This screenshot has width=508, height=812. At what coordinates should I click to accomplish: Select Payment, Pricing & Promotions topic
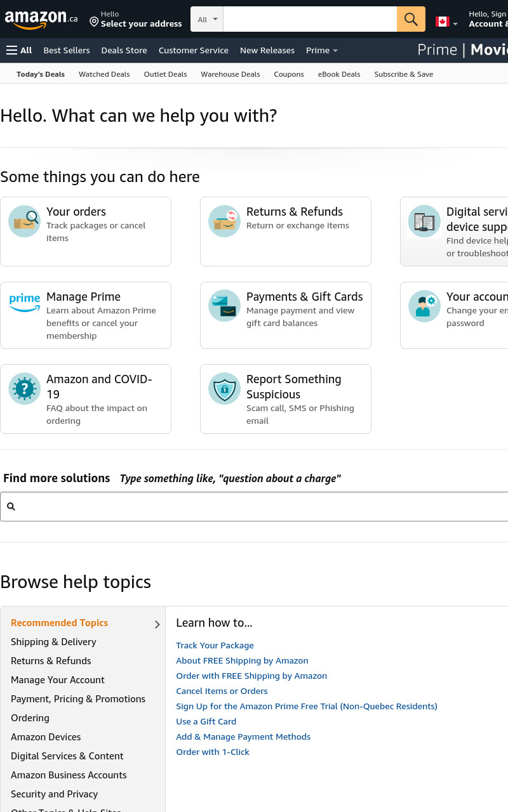(x=78, y=699)
